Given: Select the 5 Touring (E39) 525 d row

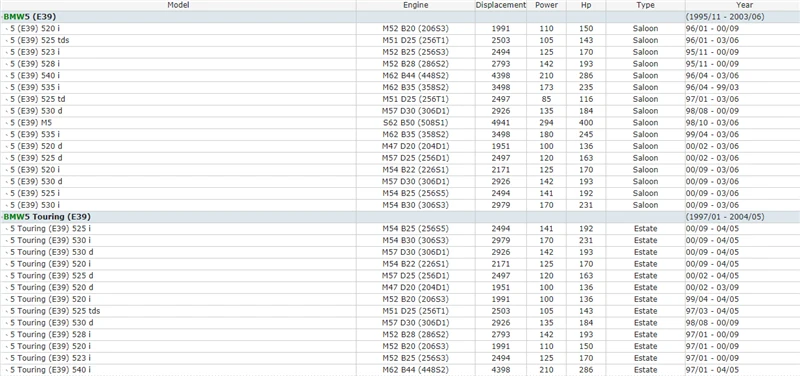Looking at the screenshot, I should tap(400, 275).
